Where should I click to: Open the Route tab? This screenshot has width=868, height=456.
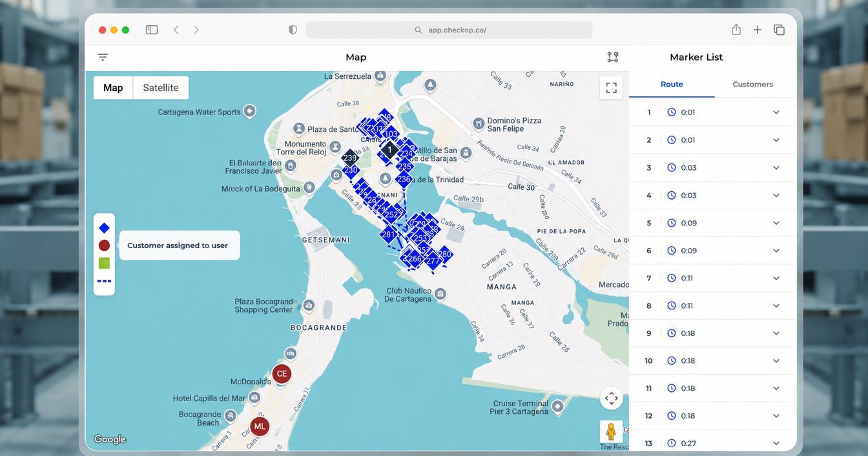(672, 84)
